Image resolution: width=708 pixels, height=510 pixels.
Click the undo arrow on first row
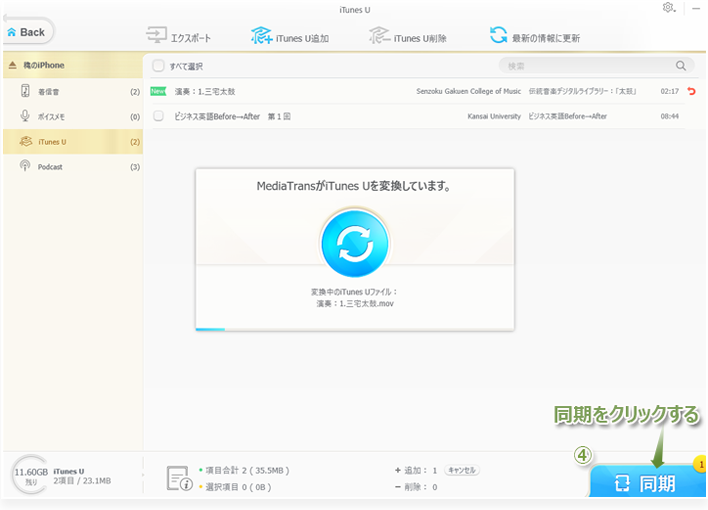[x=691, y=91]
